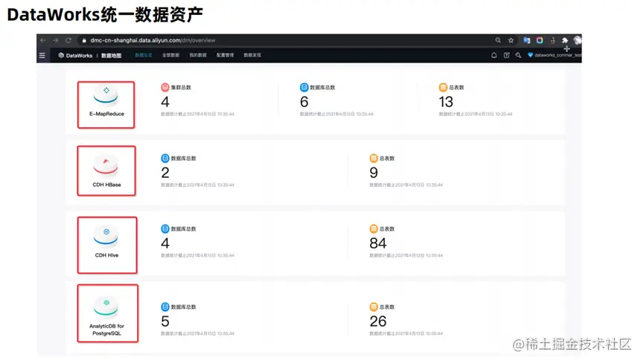Switch to the 我的数据 tab
Image resolution: width=644 pixels, height=364 pixels.
click(198, 55)
